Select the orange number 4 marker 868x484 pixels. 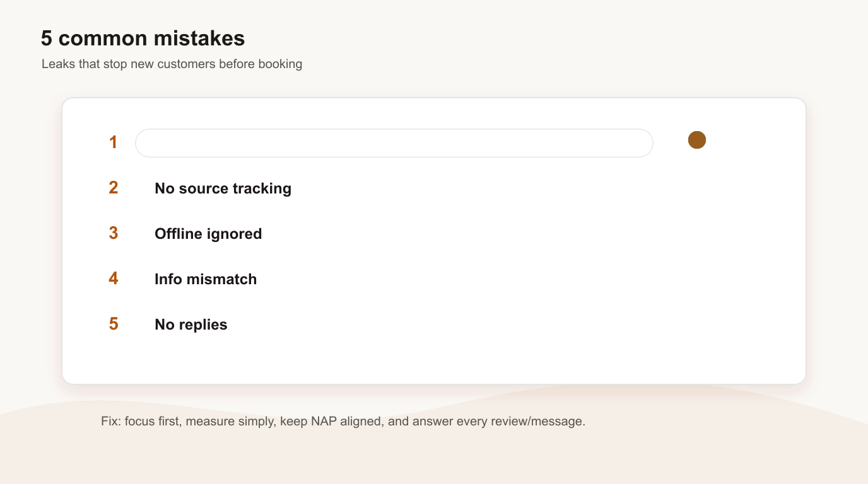[113, 279]
